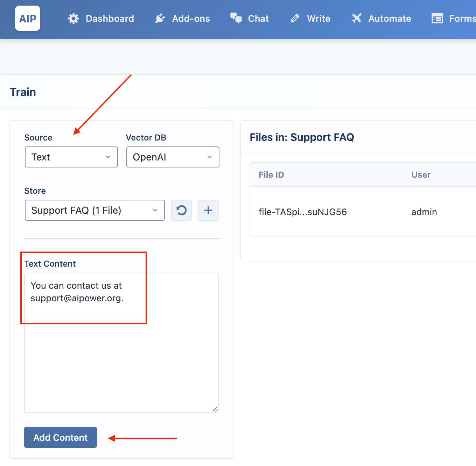Viewport: 476px width, 466px height.
Task: Open the Source dropdown set to Text
Action: [71, 157]
